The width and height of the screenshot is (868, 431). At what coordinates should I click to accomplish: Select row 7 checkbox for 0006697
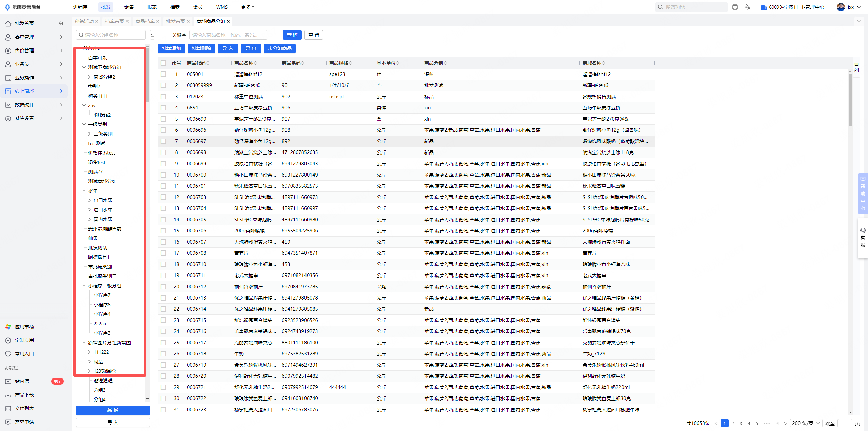163,141
